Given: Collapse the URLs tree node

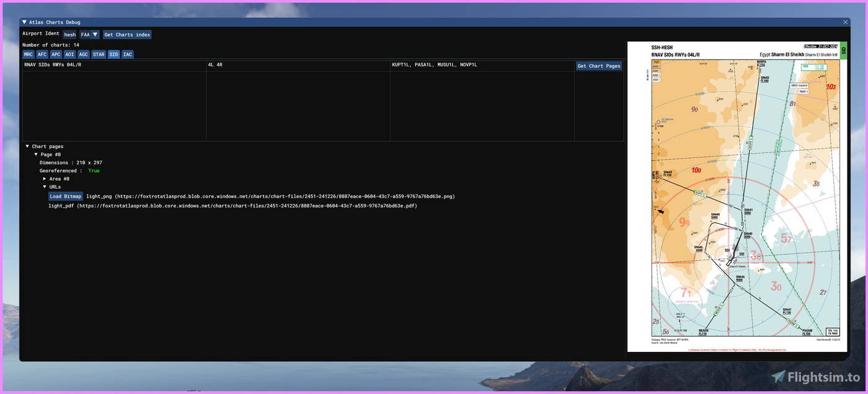Looking at the screenshot, I should click(45, 186).
